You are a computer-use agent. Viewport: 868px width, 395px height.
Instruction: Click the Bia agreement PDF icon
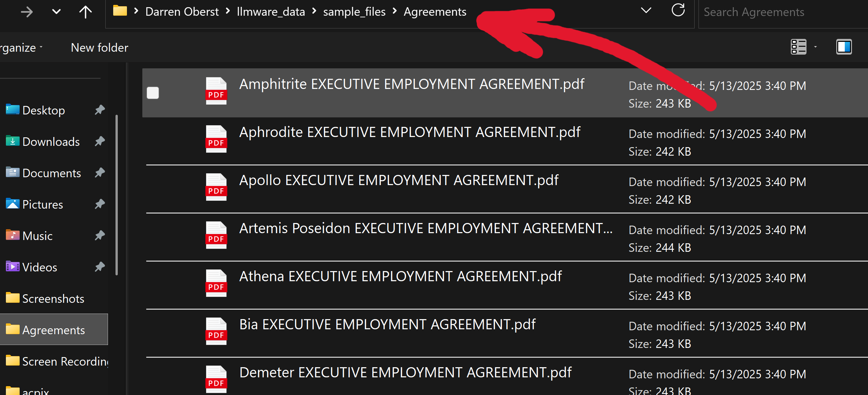point(216,331)
